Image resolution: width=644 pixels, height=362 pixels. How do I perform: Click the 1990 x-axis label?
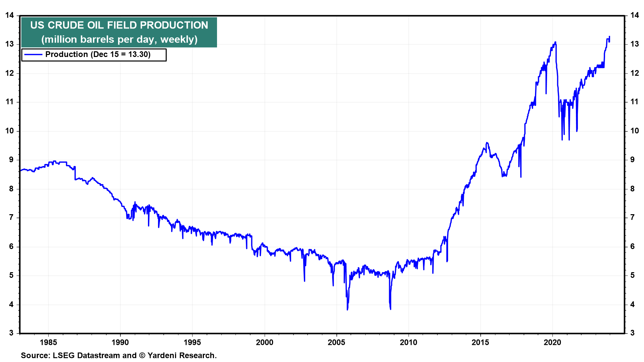coord(120,342)
